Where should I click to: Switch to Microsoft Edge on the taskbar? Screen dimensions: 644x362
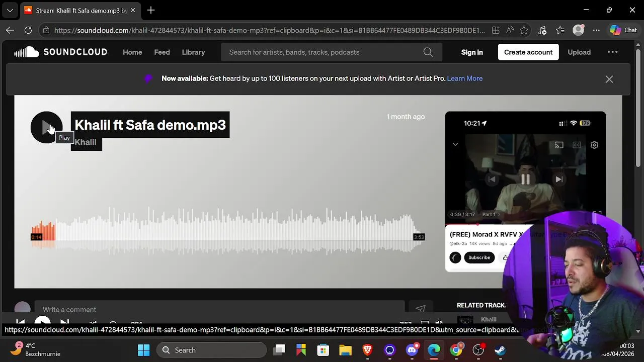click(434, 350)
